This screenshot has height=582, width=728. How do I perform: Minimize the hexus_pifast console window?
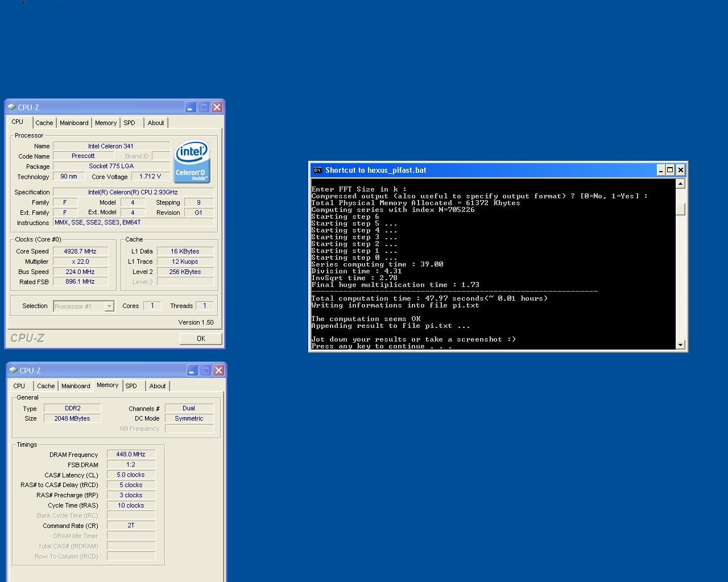tap(660, 170)
